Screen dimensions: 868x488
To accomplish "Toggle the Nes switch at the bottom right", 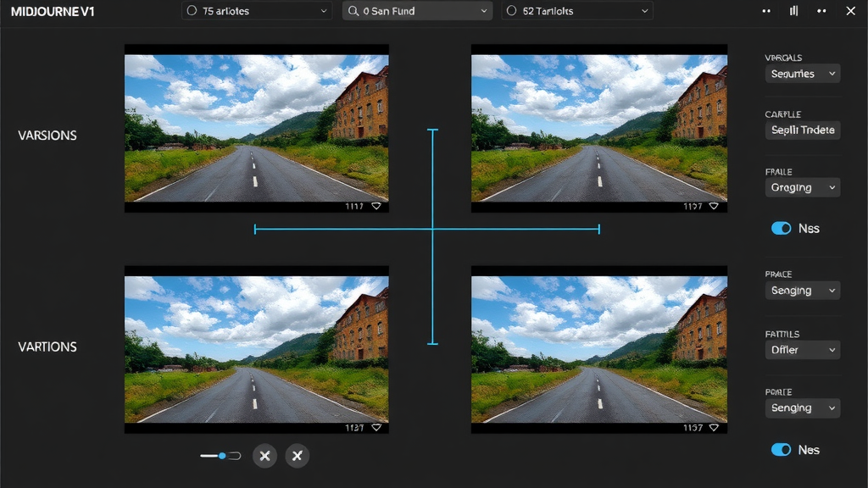I will [x=782, y=450].
